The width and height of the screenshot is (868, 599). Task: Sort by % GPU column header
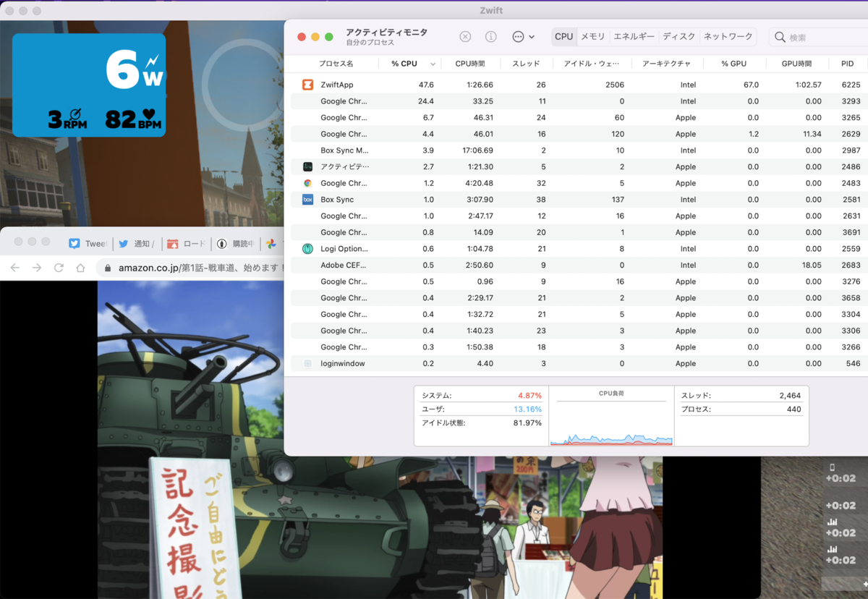coord(733,64)
